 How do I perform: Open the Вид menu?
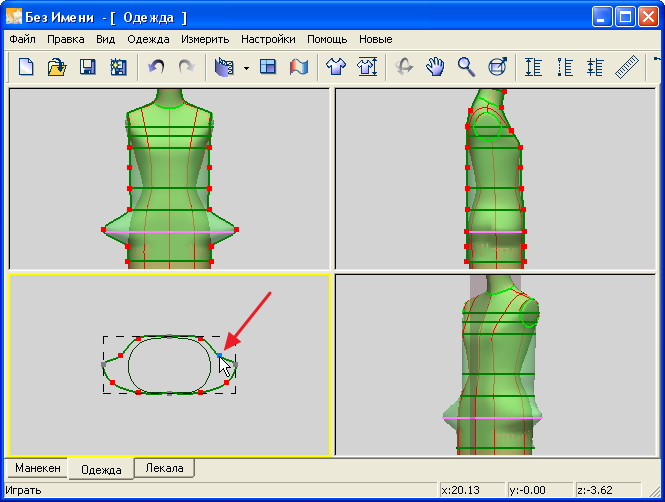(x=105, y=39)
